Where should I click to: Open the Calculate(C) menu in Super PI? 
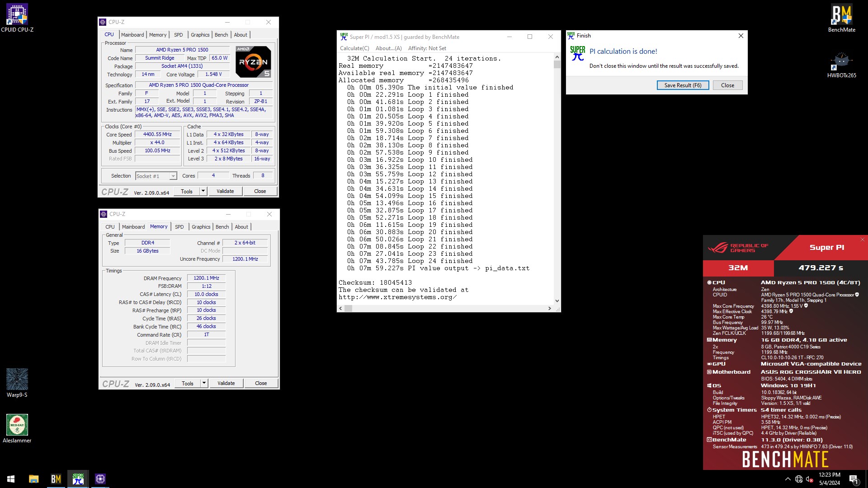[x=354, y=48]
